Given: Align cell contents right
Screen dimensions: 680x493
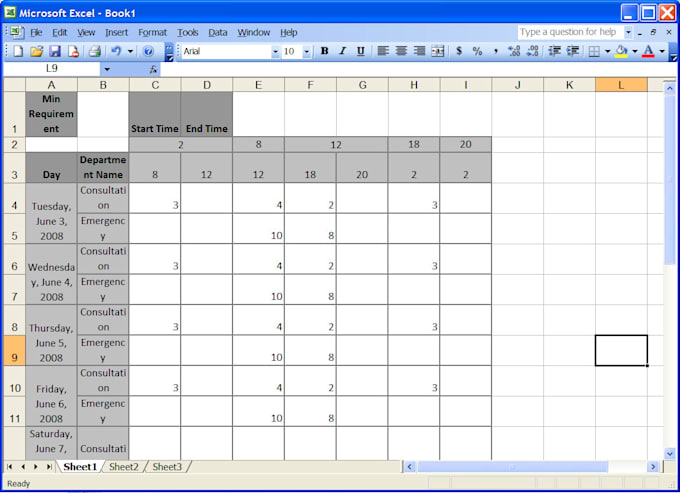Looking at the screenshot, I should 419,51.
